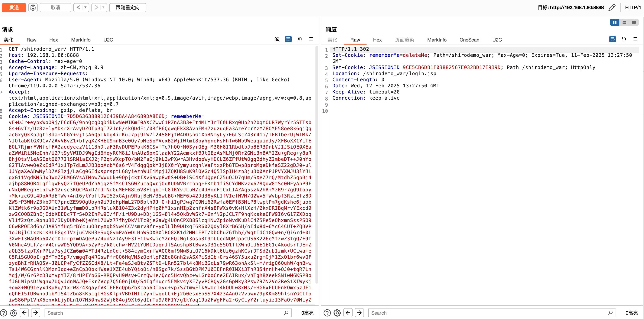Screen dimensions: 644x319
Task: Click the 跟随重定向 follow redirect button
Action: pos(128,7)
